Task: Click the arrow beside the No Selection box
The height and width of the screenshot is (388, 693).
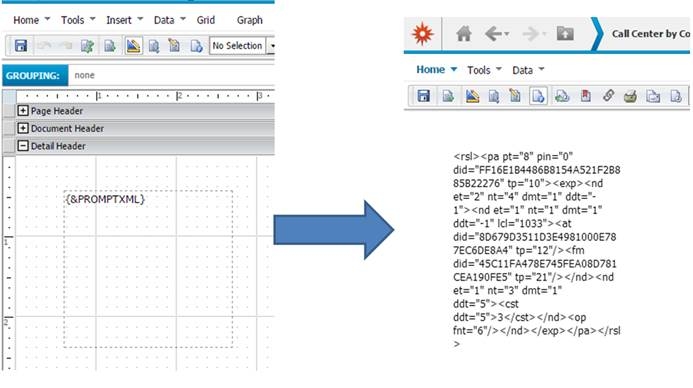Action: tap(272, 46)
